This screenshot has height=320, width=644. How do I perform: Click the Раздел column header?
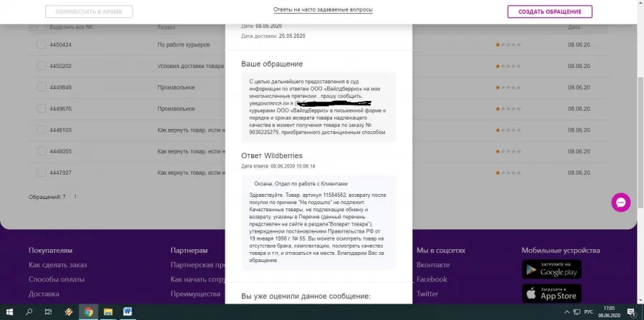click(166, 27)
